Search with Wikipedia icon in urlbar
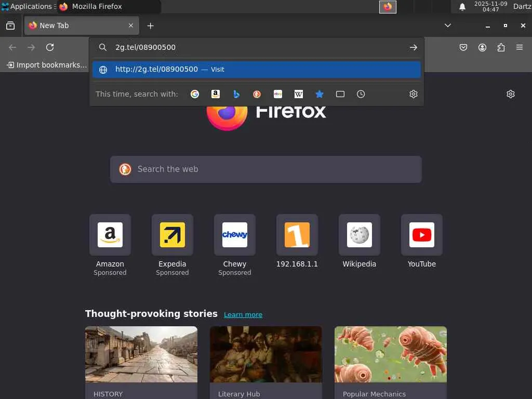This screenshot has height=399, width=532. 299,94
